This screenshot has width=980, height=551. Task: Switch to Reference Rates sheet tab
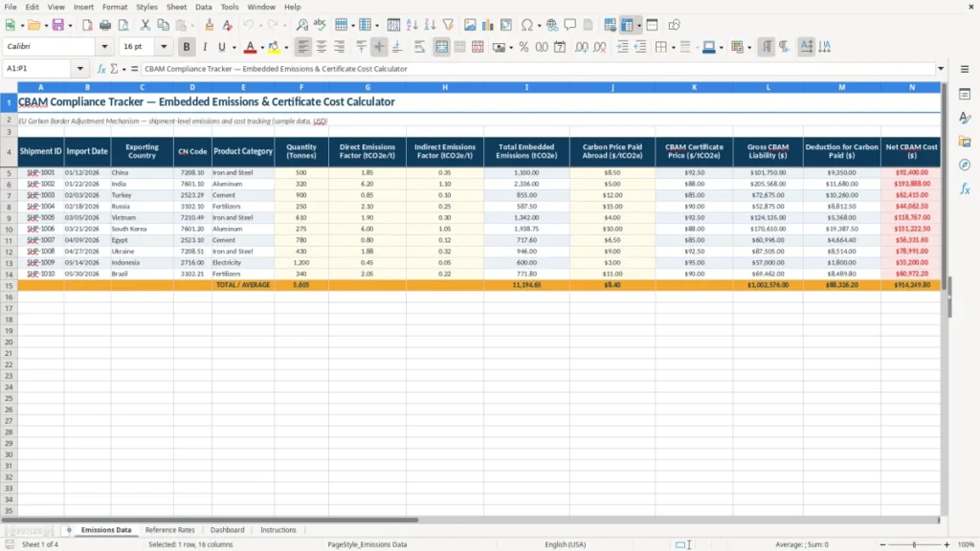click(170, 530)
